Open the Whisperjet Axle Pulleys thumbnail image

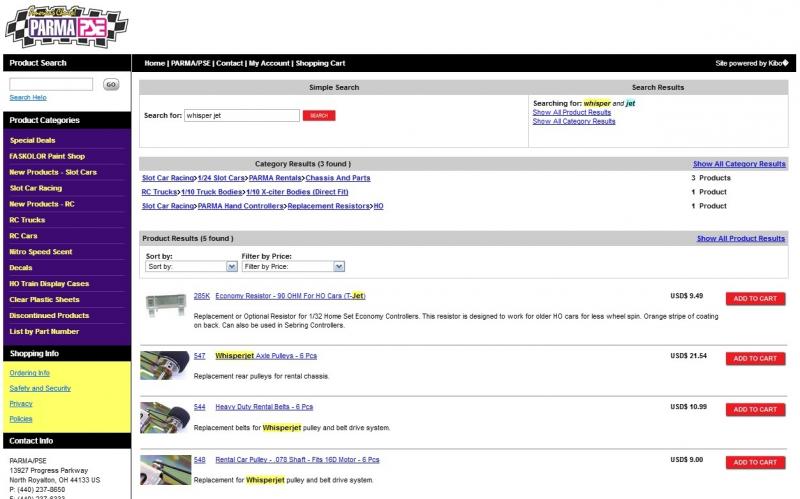164,363
